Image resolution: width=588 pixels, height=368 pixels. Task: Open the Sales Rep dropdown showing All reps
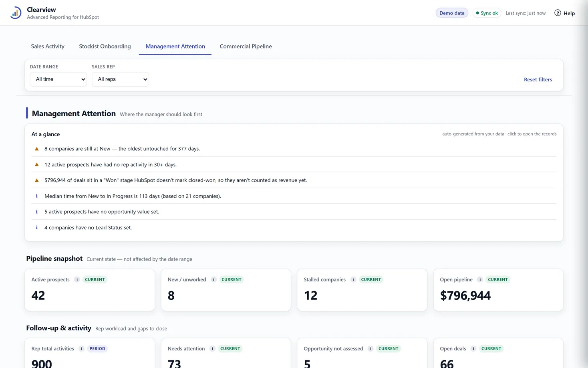(121, 79)
